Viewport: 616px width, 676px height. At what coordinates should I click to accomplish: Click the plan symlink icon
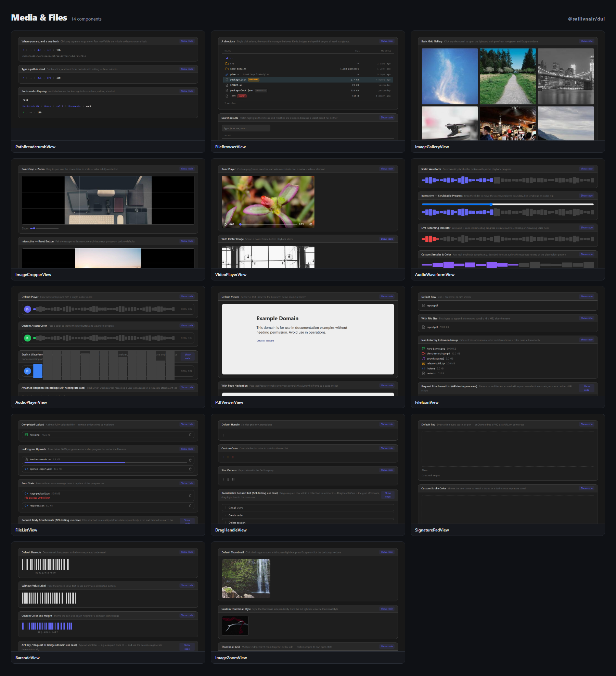227,74
